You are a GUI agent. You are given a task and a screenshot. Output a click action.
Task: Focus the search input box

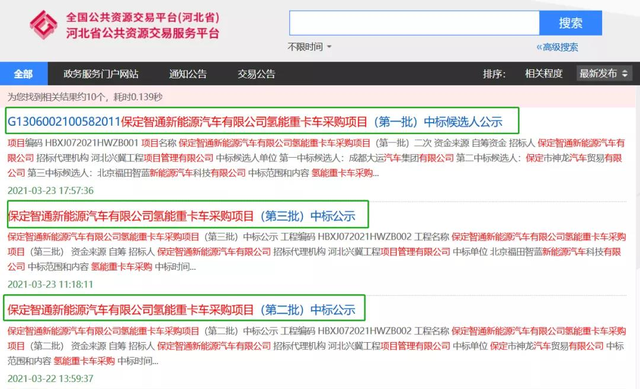(414, 23)
